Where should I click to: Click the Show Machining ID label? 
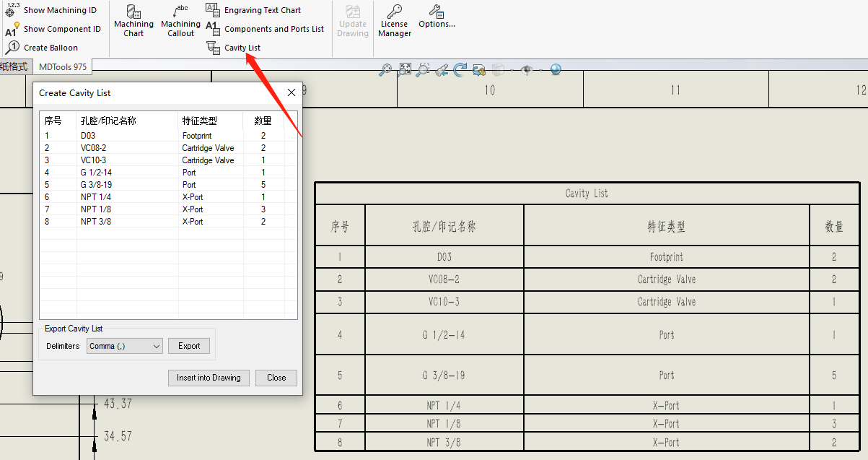pos(60,10)
